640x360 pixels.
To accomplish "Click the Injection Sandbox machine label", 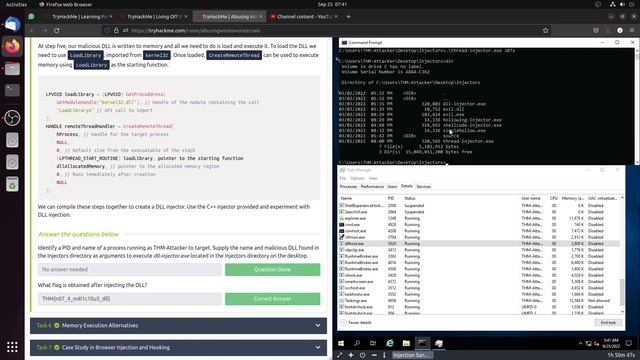I will coord(411,355).
